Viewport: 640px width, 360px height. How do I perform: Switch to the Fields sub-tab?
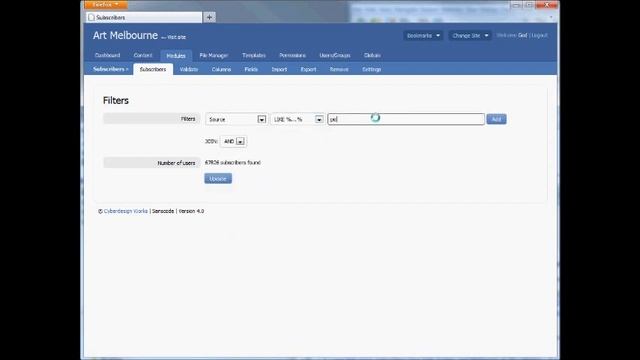pyautogui.click(x=251, y=69)
